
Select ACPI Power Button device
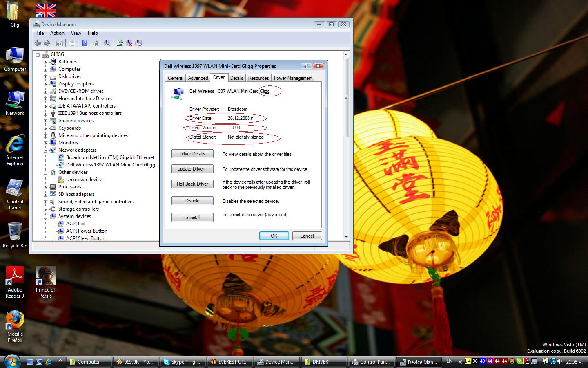(87, 231)
